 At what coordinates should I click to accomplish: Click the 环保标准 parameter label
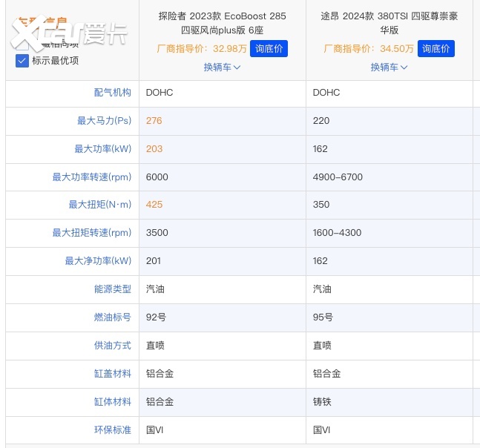click(112, 429)
